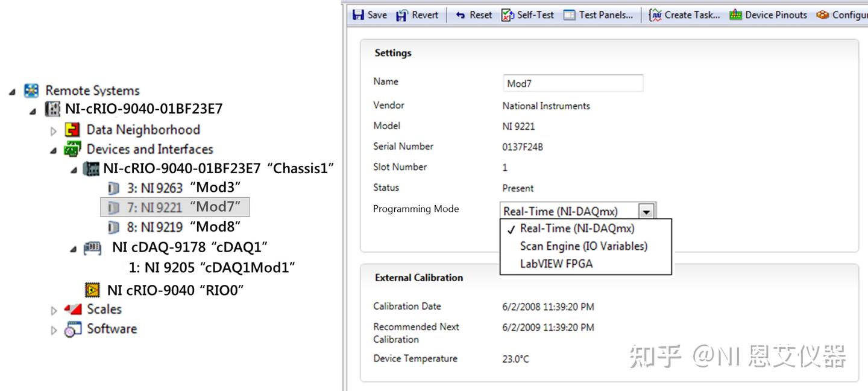Click the Revert toolbar icon

point(402,15)
